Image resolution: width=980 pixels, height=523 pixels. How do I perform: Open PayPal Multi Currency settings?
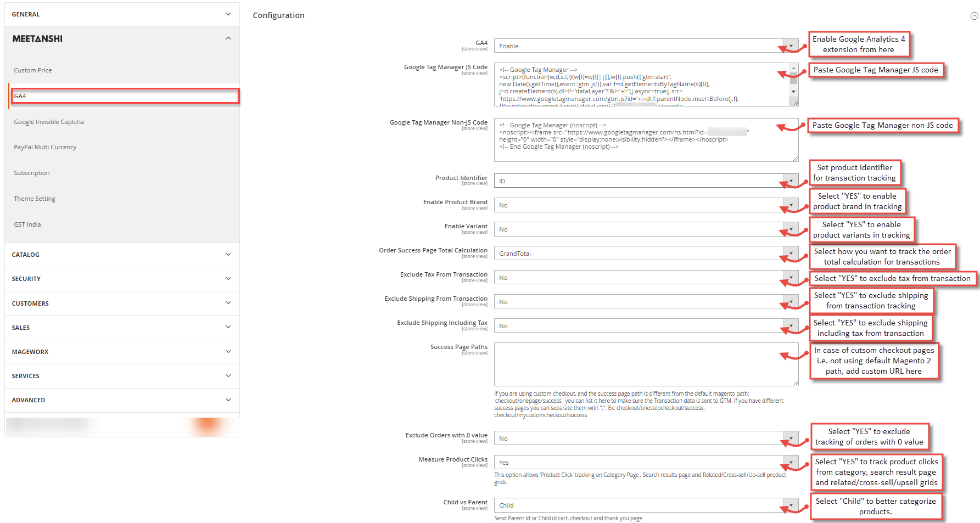(x=45, y=147)
